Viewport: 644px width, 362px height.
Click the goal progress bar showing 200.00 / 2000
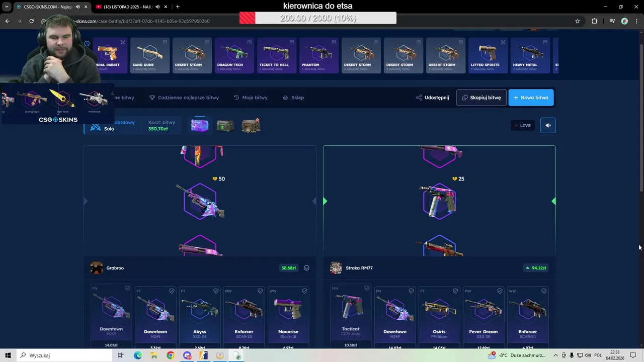coord(318,18)
